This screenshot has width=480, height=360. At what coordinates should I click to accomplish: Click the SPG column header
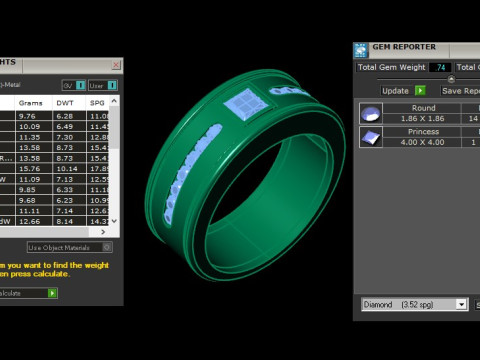point(97,103)
